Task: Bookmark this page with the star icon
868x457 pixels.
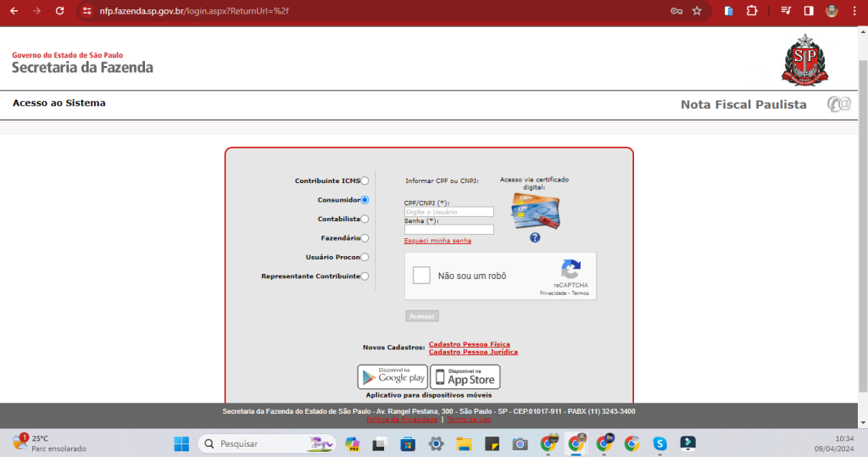Action: 697,11
